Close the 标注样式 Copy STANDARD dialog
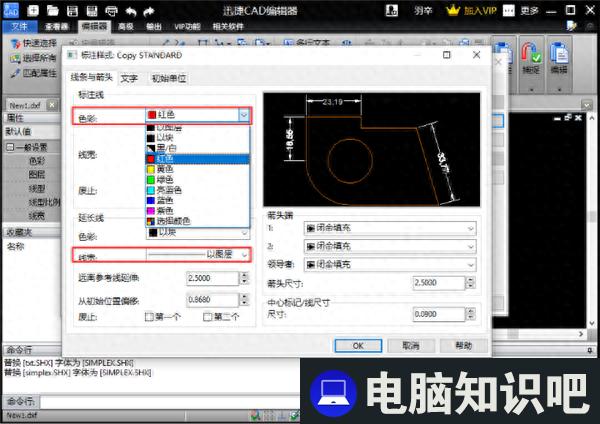This screenshot has height=424, width=600. (x=476, y=55)
